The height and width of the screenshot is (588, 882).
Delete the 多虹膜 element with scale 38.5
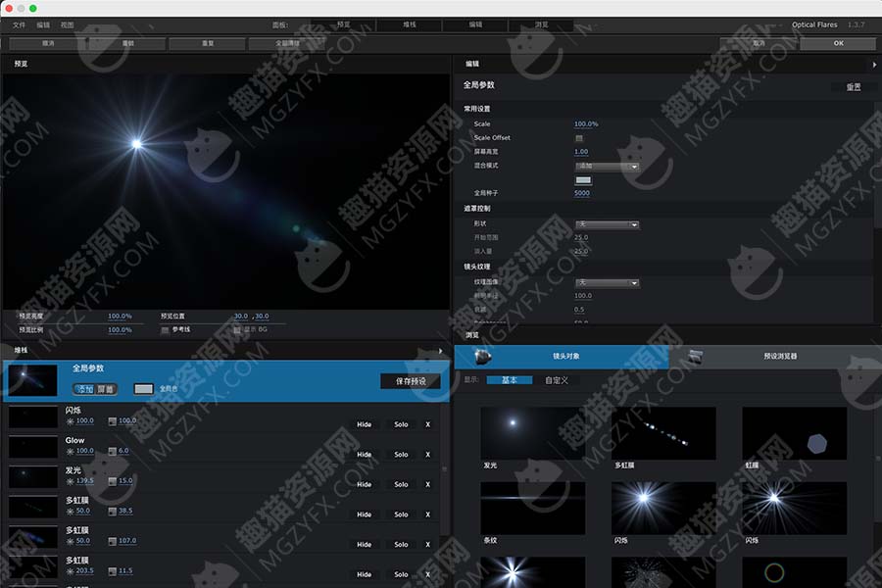tap(427, 514)
